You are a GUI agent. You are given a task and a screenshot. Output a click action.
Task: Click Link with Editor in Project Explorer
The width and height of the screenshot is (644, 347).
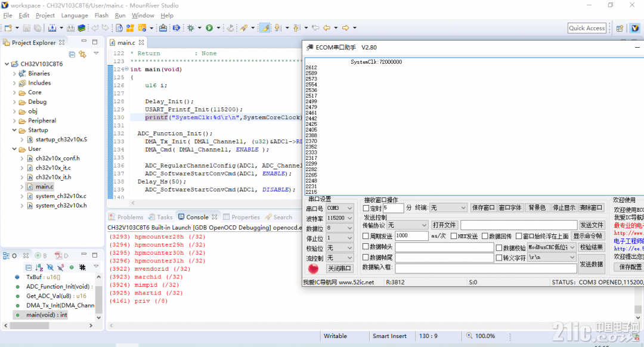pyautogui.click(x=82, y=54)
